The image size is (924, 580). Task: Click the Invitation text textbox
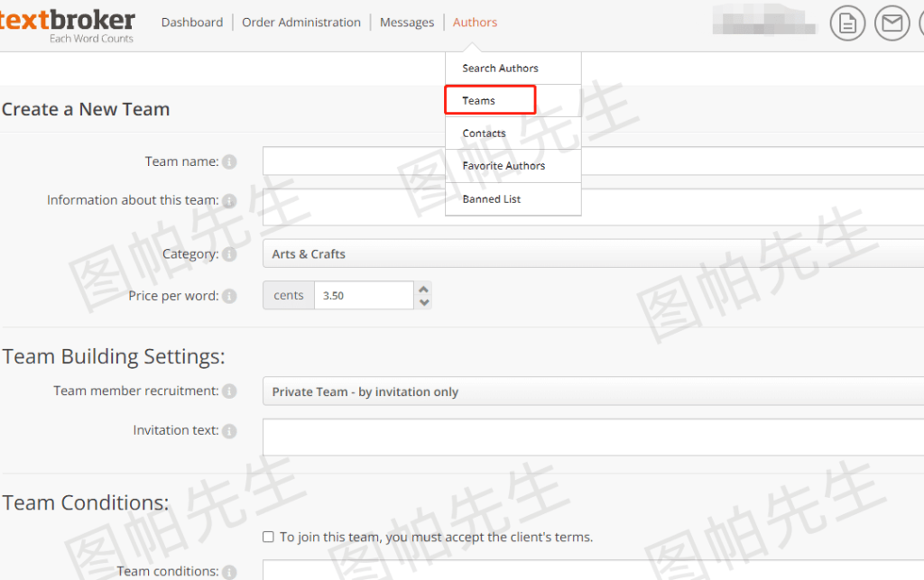coord(593,437)
